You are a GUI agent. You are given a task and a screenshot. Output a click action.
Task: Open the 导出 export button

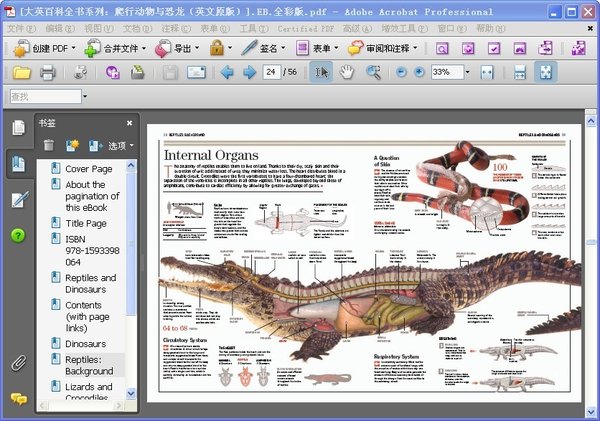click(177, 49)
